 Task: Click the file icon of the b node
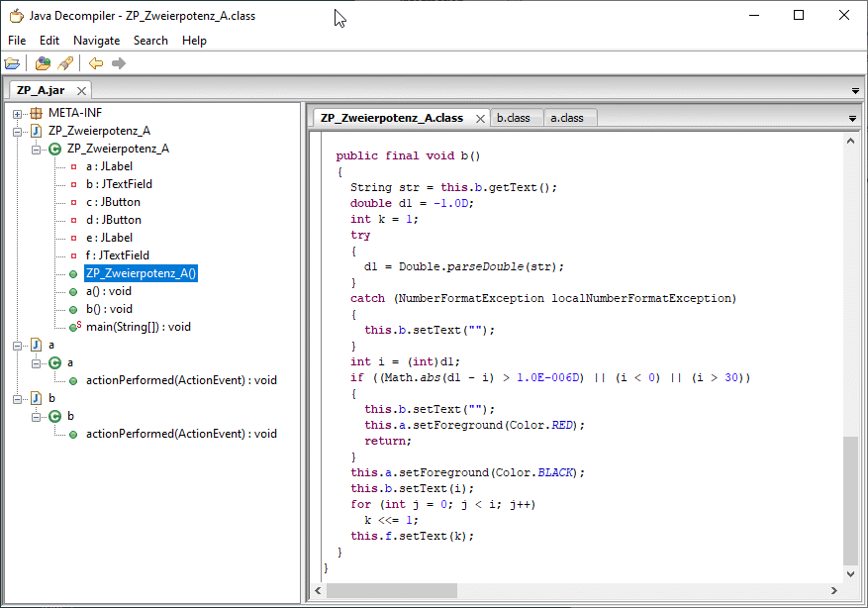pyautogui.click(x=36, y=398)
